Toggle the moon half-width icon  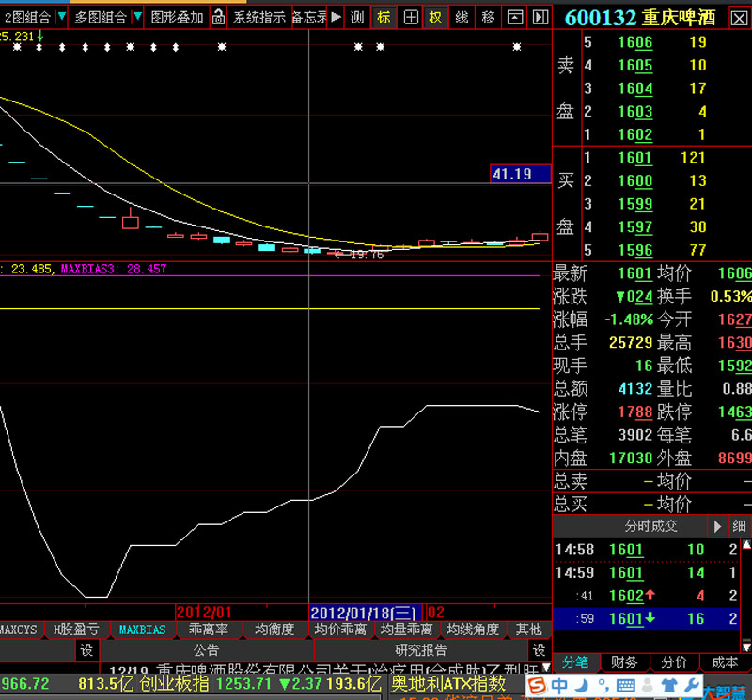(x=582, y=686)
